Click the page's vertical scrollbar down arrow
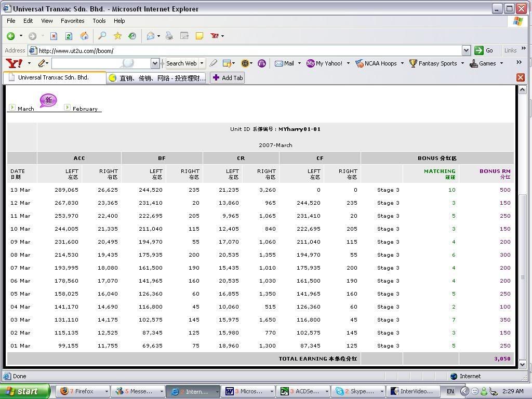532x399 pixels. coord(523,364)
